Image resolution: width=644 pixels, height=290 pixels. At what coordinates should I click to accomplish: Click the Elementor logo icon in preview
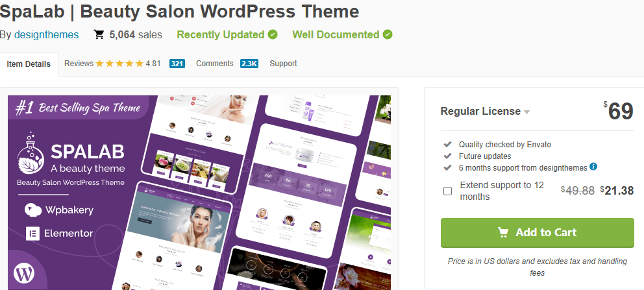click(x=32, y=234)
